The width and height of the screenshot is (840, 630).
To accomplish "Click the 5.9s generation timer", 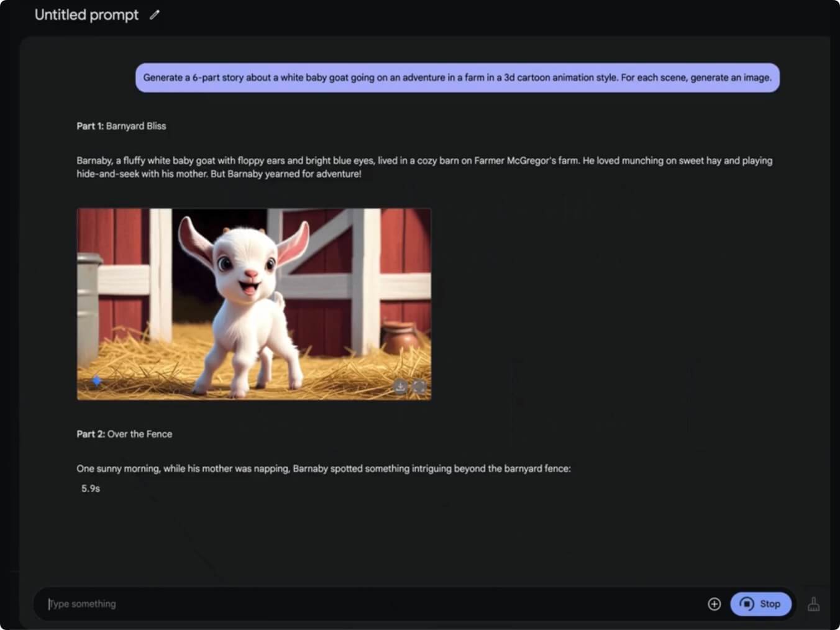I will (x=91, y=489).
